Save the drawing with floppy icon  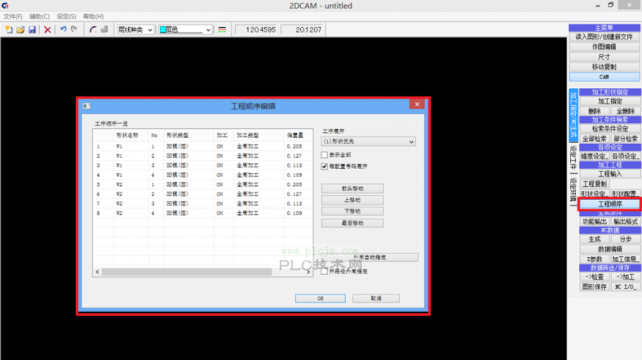[x=32, y=29]
